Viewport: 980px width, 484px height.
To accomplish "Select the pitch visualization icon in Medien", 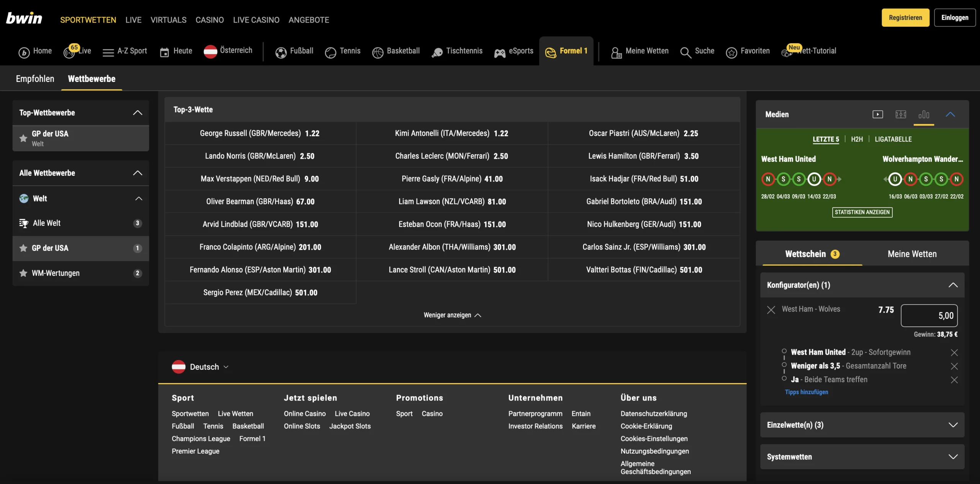I will click(x=900, y=114).
